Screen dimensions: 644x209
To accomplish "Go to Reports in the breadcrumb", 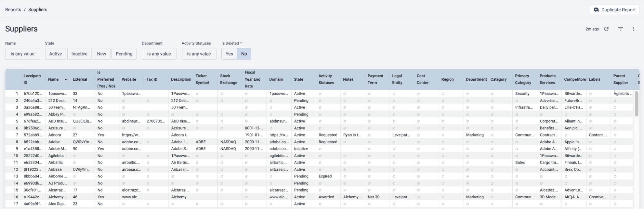I will (x=13, y=10).
